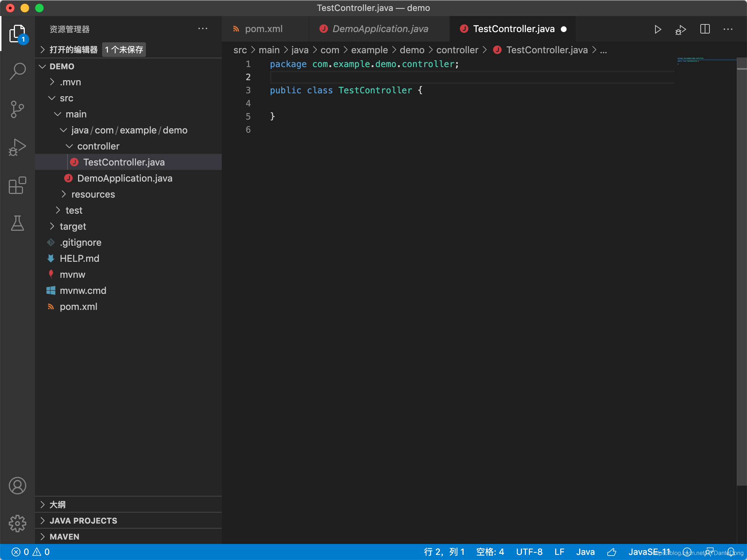The height and width of the screenshot is (560, 747).
Task: Split the editor to the right
Action: coord(705,29)
